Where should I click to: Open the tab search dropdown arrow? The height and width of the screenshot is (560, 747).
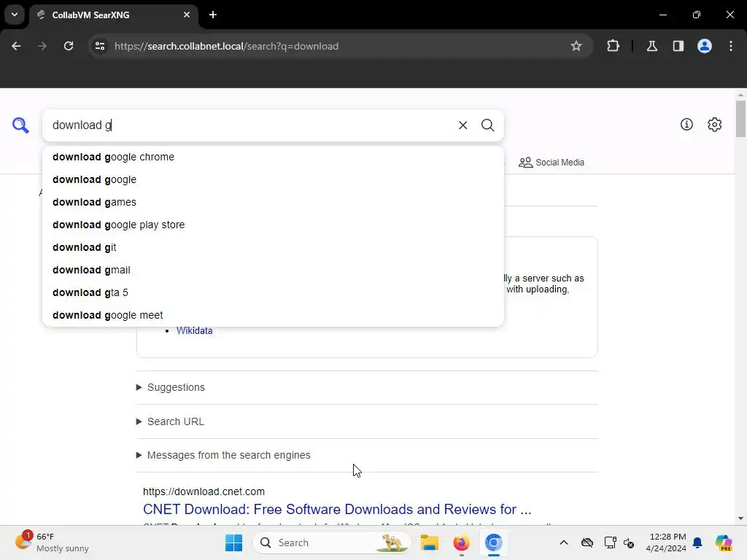click(x=15, y=15)
